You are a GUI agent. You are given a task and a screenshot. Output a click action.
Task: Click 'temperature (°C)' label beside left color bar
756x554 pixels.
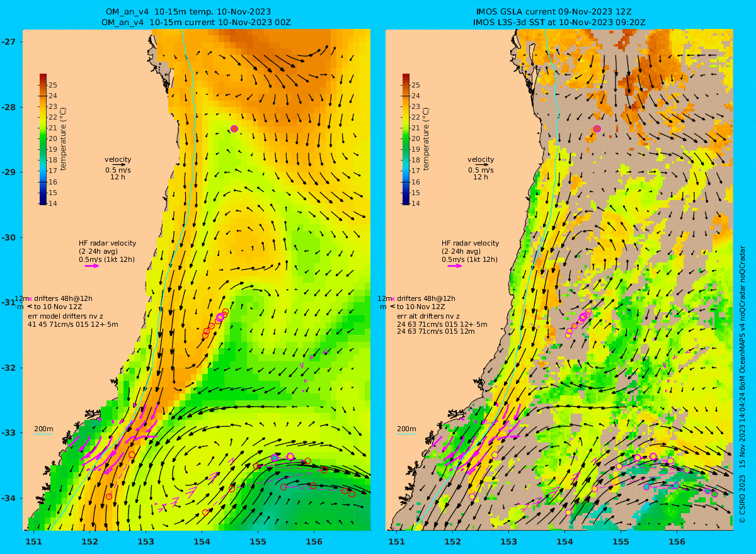click(64, 139)
